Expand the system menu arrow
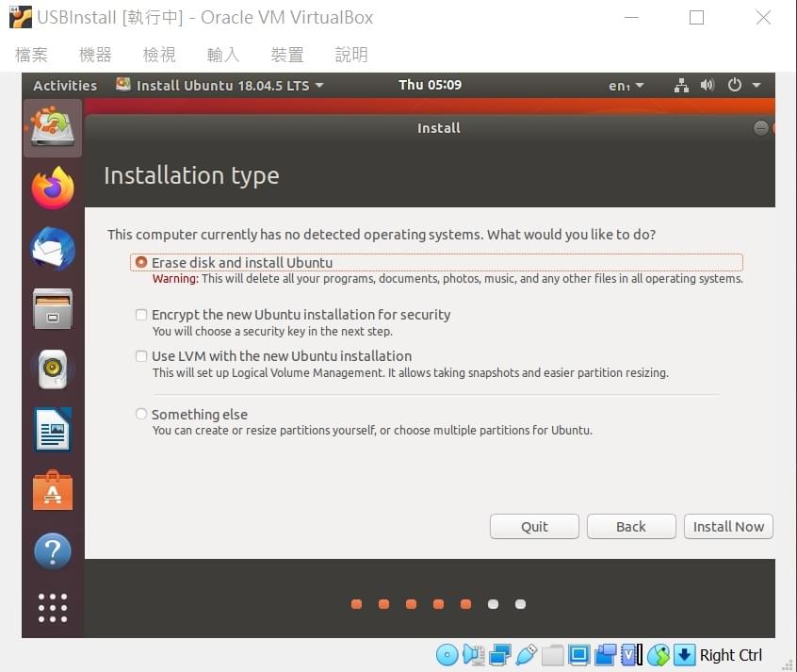The width and height of the screenshot is (797, 672). [x=756, y=85]
